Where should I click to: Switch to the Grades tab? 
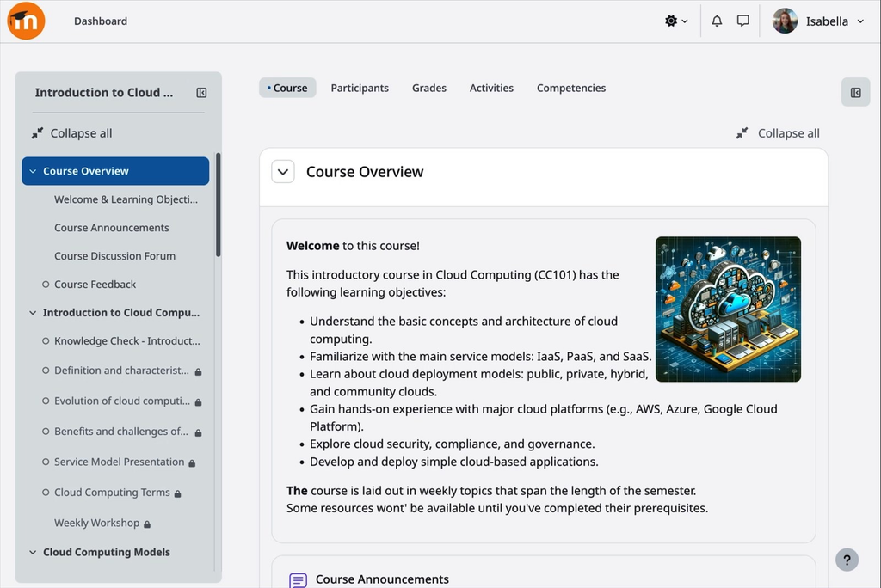pyautogui.click(x=429, y=89)
